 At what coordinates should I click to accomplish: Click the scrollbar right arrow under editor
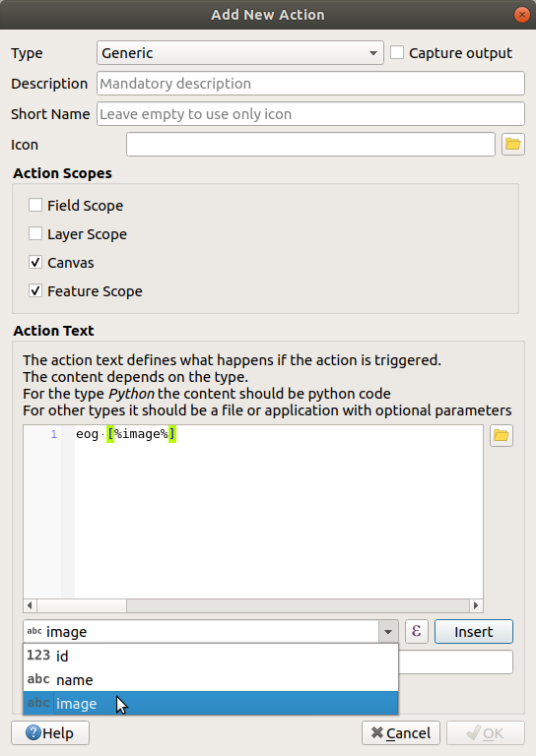476,605
